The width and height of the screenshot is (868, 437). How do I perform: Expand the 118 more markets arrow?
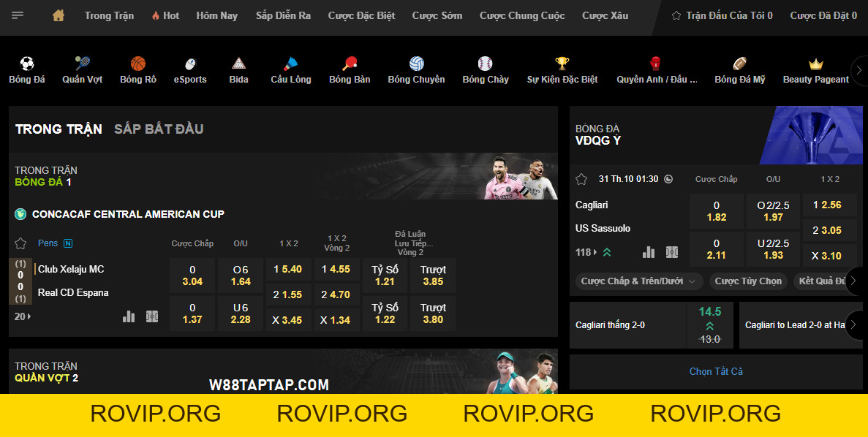pos(586,252)
